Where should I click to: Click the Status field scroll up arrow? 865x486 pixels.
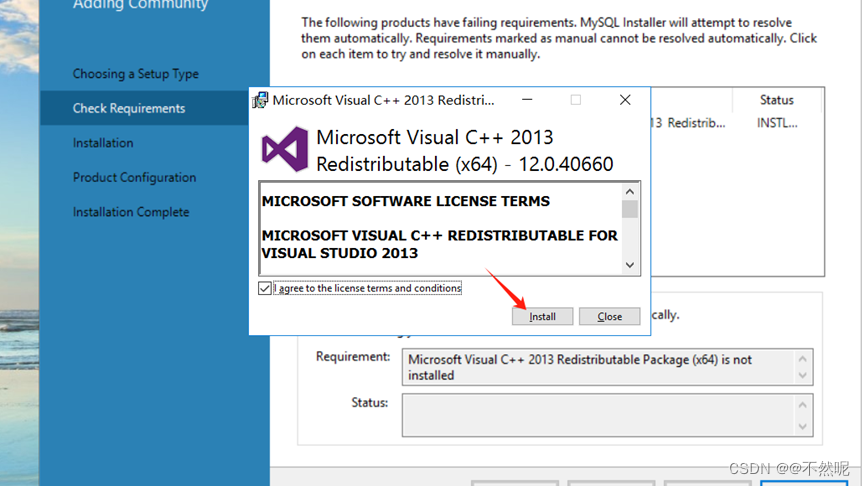803,405
